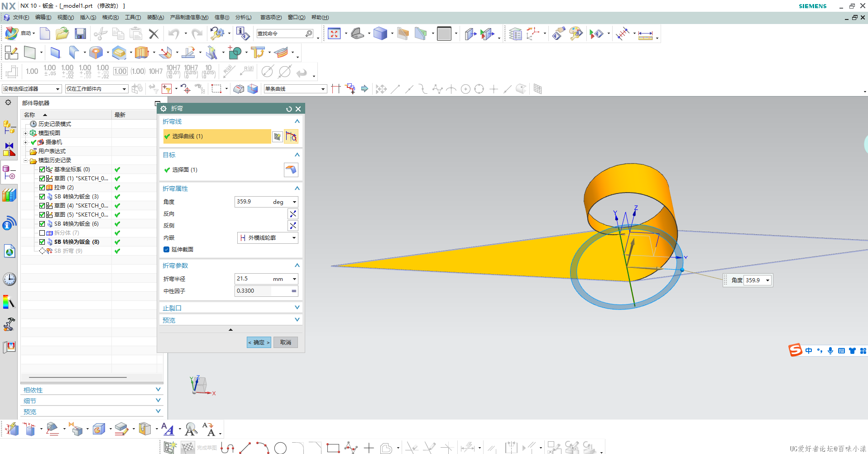Image resolution: width=868 pixels, height=454 pixels.
Task: Enable the unchecked Split Body (7) checkbox
Action: pos(42,233)
